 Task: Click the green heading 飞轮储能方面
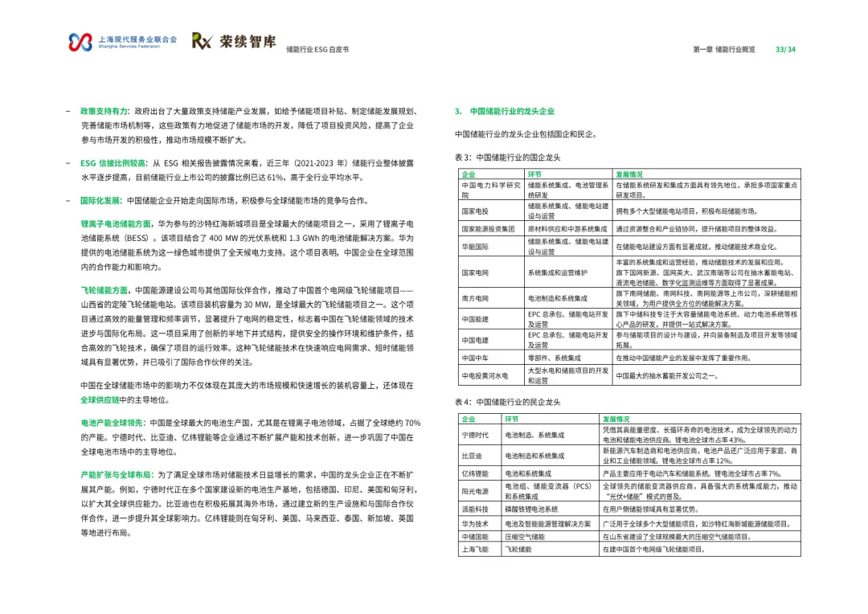pos(104,290)
